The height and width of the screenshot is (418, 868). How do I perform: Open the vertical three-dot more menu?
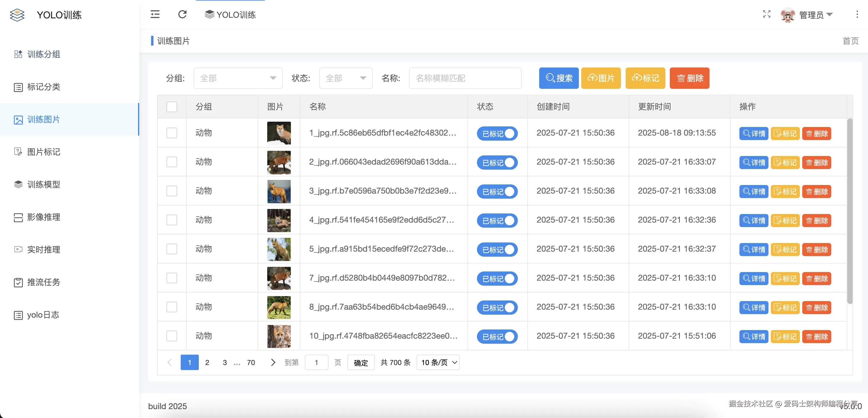857,15
